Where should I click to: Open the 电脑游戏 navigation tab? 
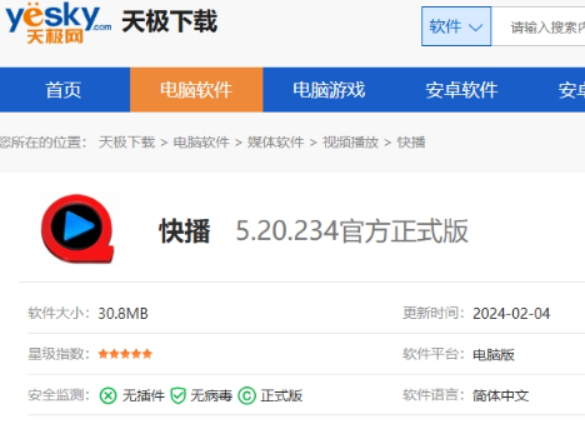click(x=329, y=90)
